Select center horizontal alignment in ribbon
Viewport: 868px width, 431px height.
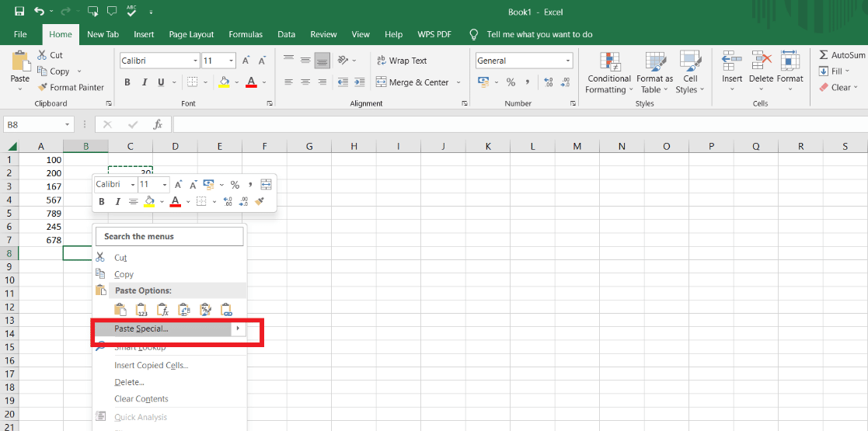(305, 82)
